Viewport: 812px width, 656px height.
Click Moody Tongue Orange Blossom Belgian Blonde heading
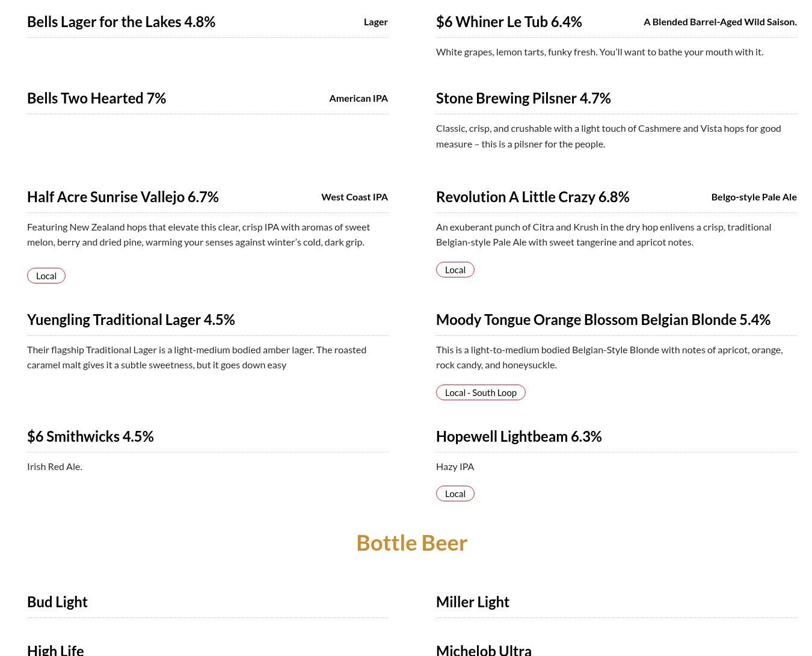click(x=603, y=320)
